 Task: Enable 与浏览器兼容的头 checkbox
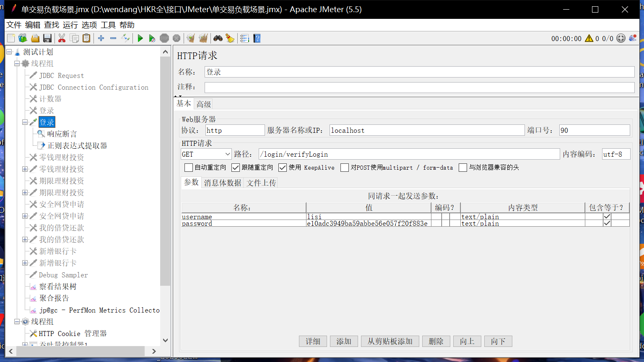(463, 168)
